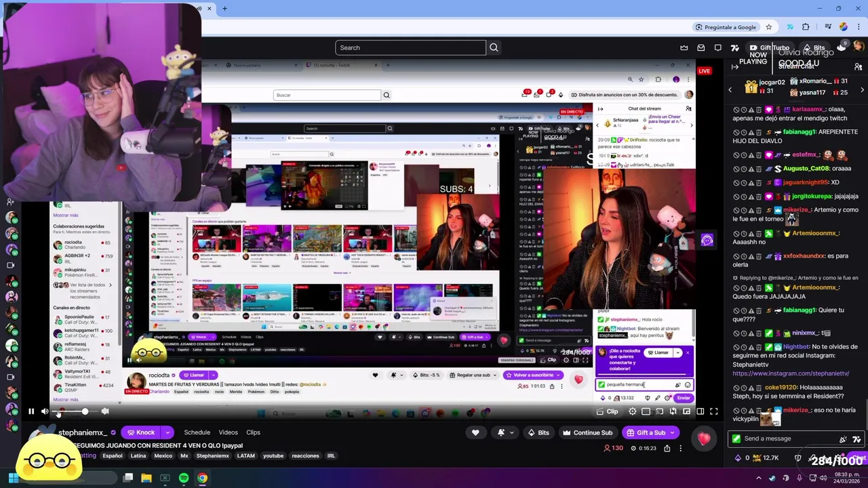This screenshot has height=488, width=868.
Task: Click Chrome icon in taskbar
Action: (x=202, y=478)
